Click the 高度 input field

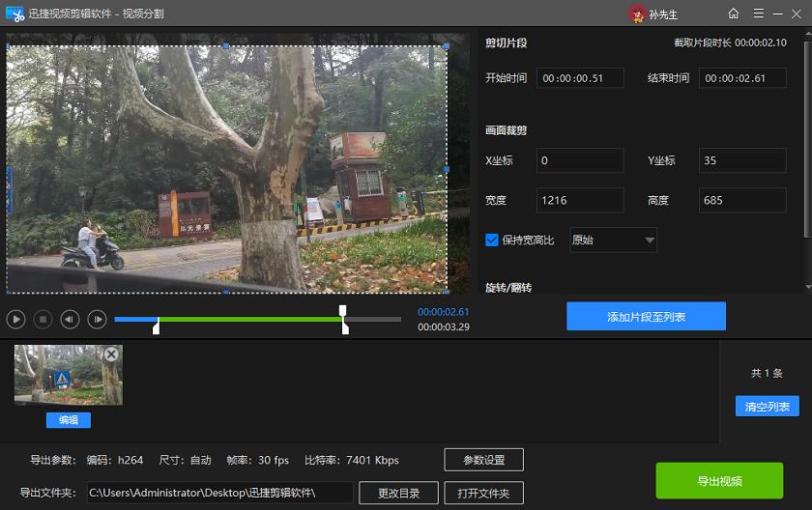coord(742,200)
